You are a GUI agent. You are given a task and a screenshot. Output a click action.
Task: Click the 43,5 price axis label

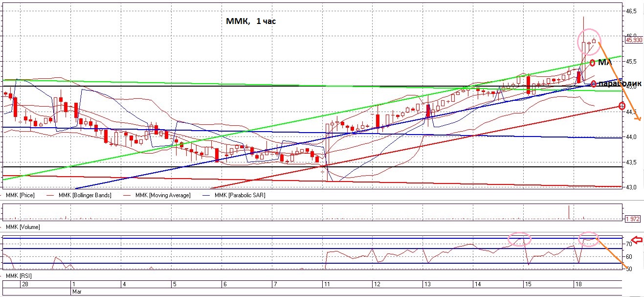coord(631,162)
